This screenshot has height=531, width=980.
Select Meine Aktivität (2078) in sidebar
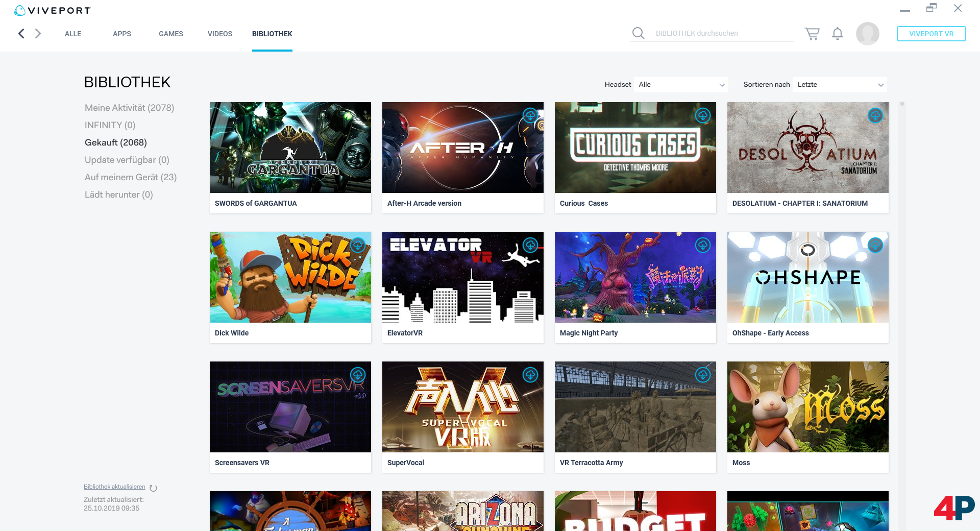[x=129, y=108]
